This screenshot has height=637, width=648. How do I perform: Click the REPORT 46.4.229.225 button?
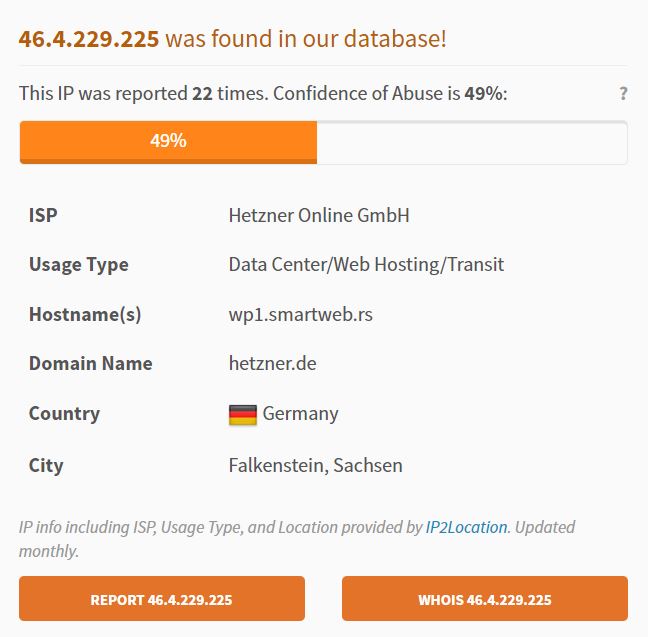tap(162, 598)
